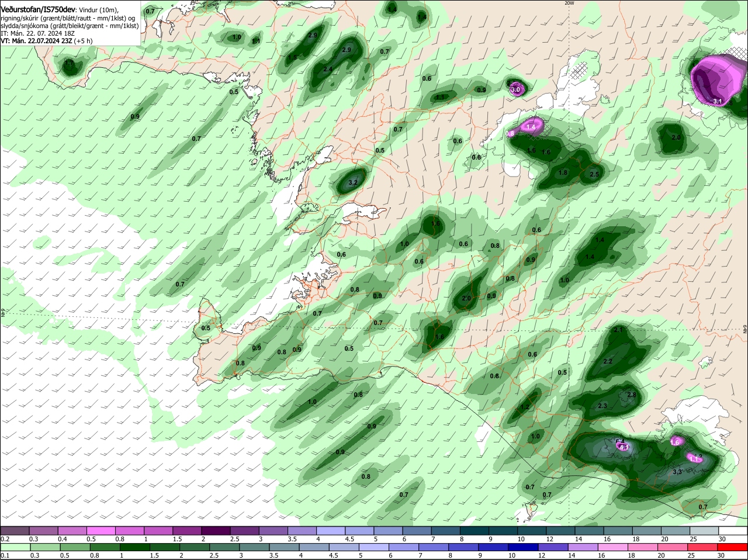748x560 pixels.
Task: Click the 2.4 precipitation value on map
Action: point(328,70)
